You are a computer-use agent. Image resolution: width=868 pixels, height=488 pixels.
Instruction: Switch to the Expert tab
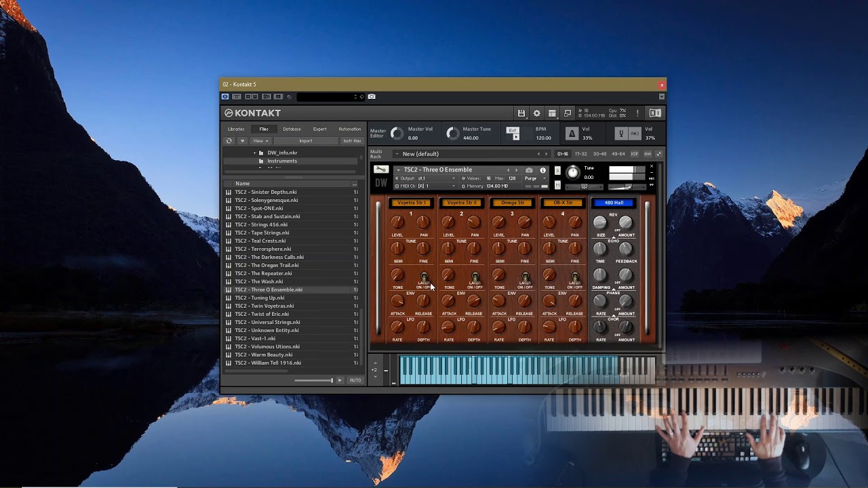click(319, 129)
